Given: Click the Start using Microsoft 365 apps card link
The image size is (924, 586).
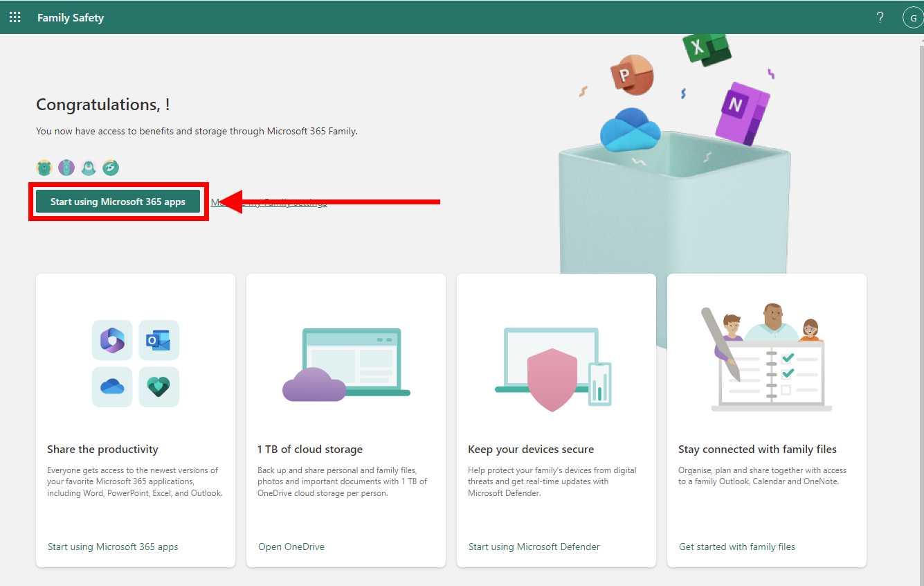Looking at the screenshot, I should coord(113,547).
